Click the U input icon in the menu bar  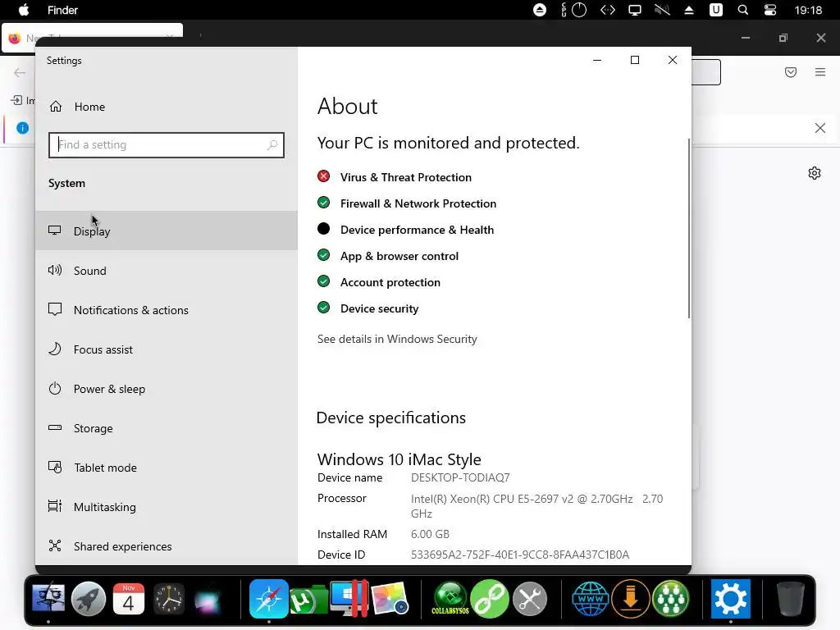coord(715,10)
